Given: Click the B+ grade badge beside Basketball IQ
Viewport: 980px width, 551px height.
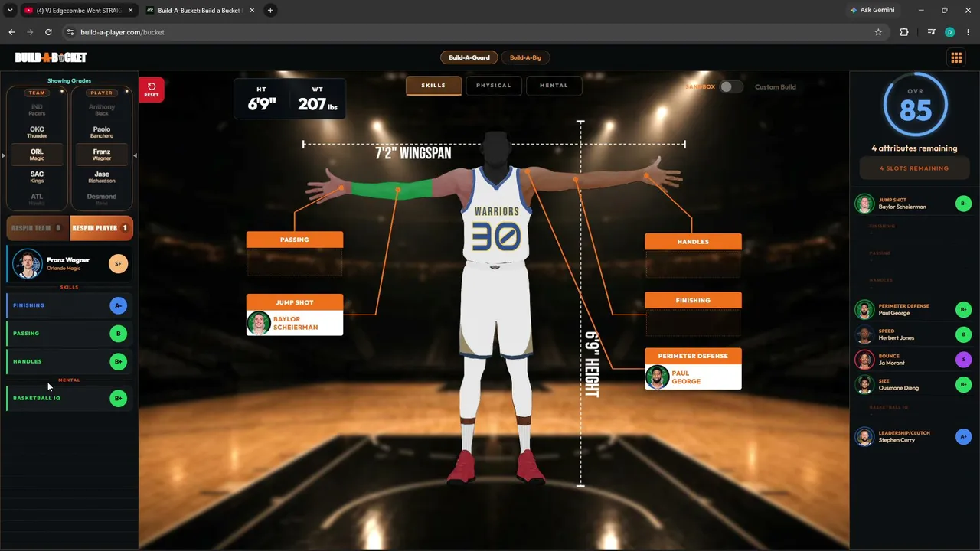Looking at the screenshot, I should tap(118, 398).
